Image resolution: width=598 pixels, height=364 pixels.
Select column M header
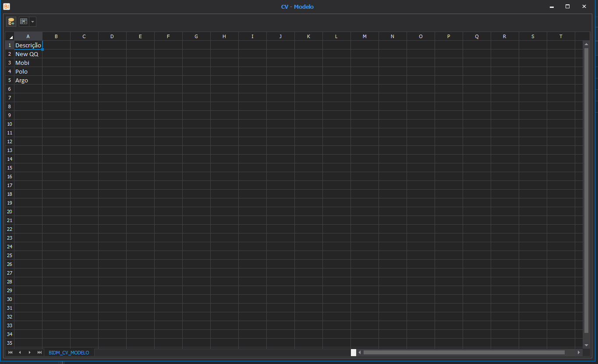364,36
